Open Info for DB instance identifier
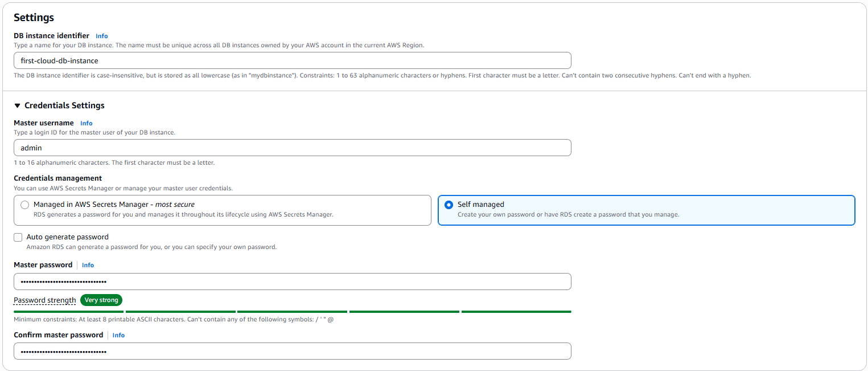868x371 pixels. point(101,36)
